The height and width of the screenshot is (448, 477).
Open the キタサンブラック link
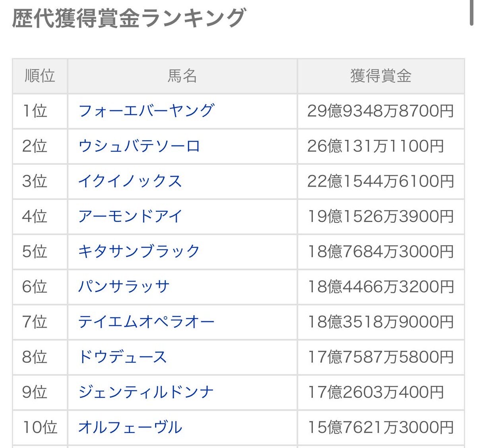(139, 251)
